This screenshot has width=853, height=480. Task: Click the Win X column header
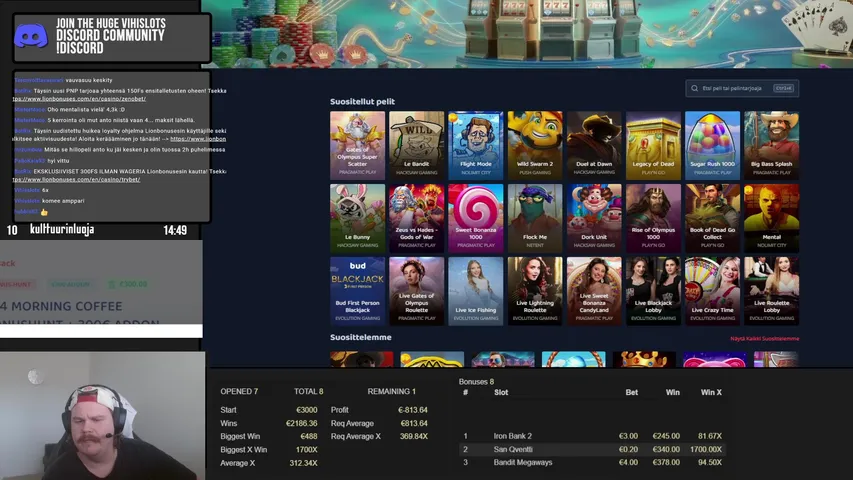click(x=711, y=392)
